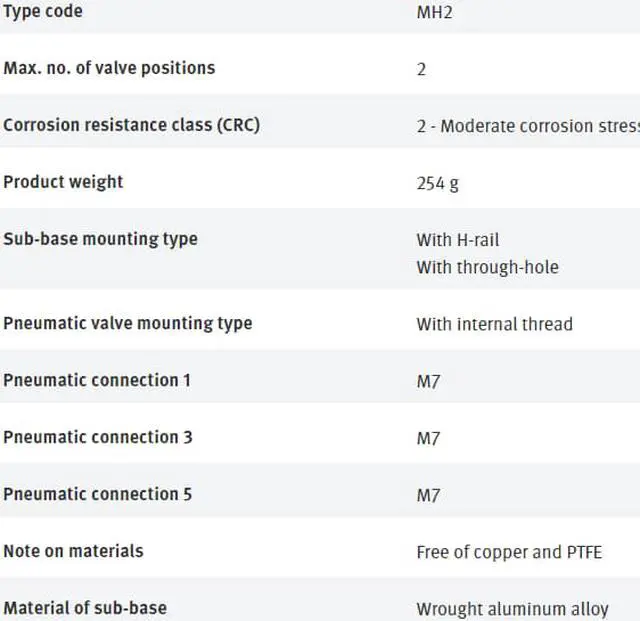This screenshot has height=621, width=640.
Task: Click "Sub-base mounting type" label
Action: (x=100, y=239)
